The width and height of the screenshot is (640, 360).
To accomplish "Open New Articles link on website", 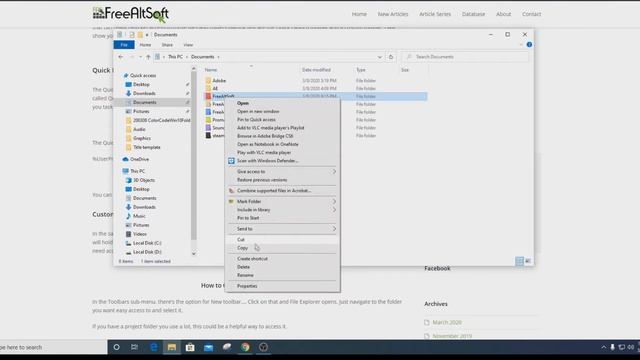I will [x=393, y=14].
